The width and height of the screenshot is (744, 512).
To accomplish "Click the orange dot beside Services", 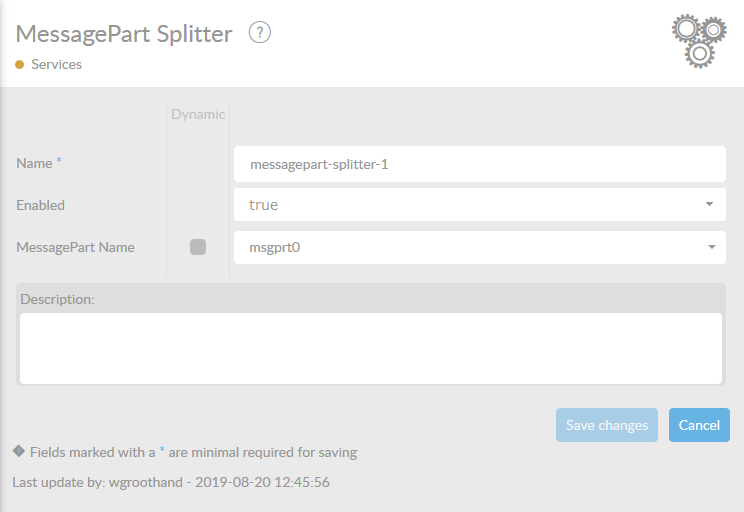I will 20,65.
